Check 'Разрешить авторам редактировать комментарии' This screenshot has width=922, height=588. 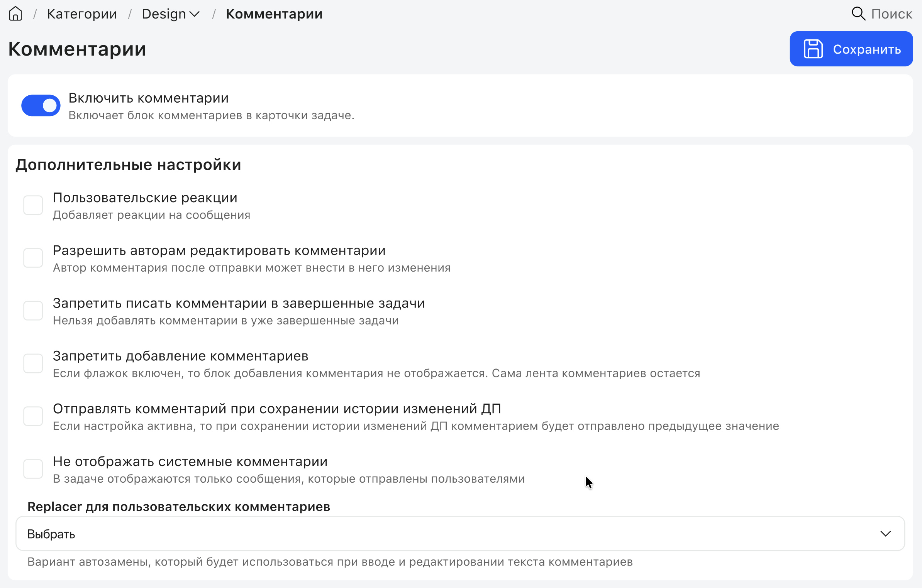click(33, 258)
